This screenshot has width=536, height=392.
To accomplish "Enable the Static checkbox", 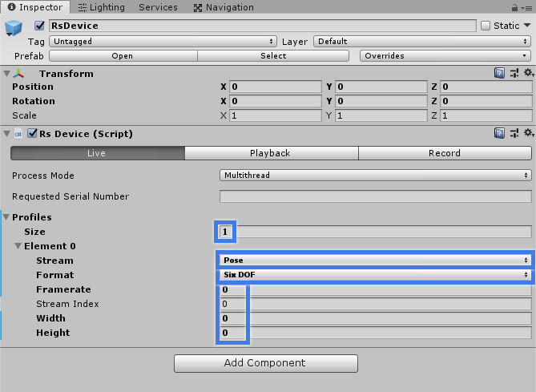I will point(486,26).
